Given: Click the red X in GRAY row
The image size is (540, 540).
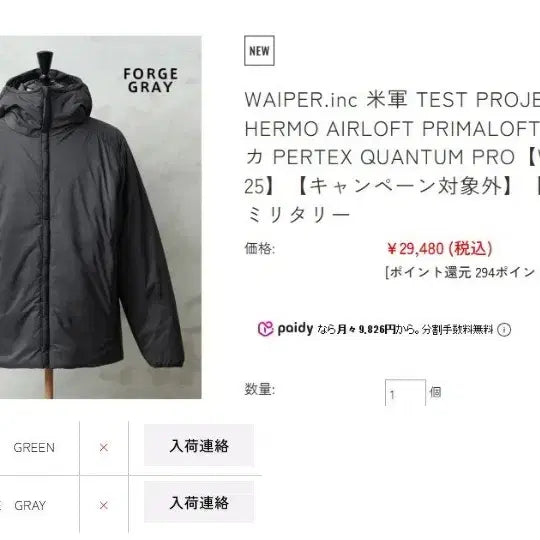Looking at the screenshot, I should click(x=104, y=505).
